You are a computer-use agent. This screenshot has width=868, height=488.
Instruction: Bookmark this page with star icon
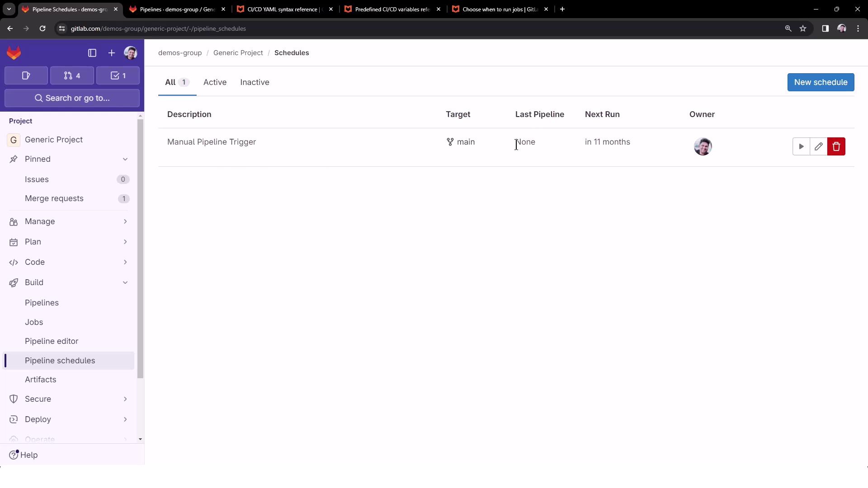click(x=802, y=28)
